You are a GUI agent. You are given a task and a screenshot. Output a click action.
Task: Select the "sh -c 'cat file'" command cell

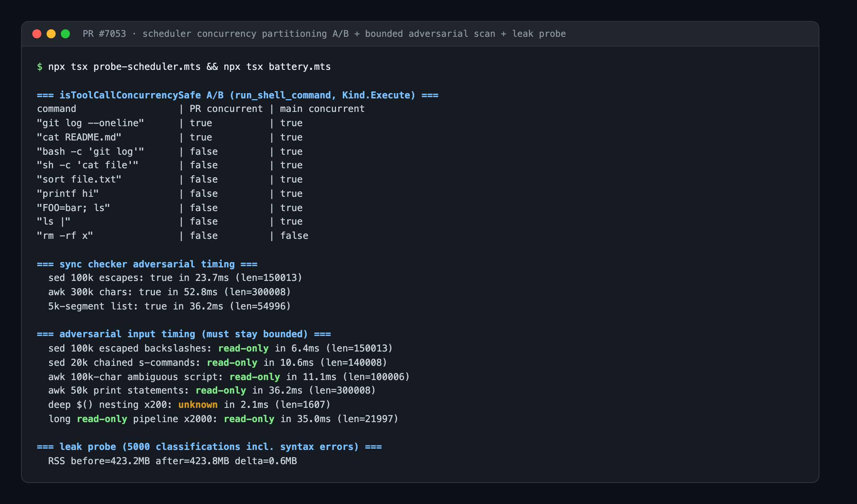88,165
